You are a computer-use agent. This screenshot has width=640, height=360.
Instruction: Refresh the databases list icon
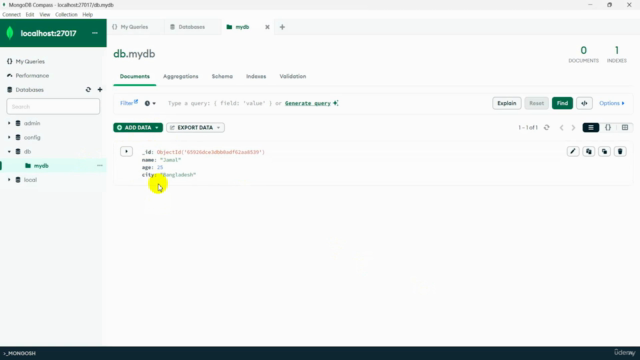click(88, 90)
